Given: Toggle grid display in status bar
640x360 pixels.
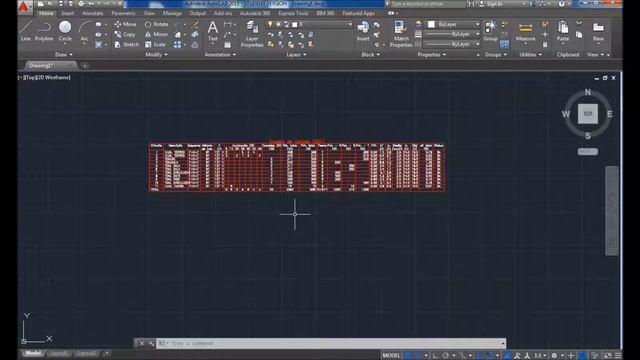Looking at the screenshot, I should point(408,356).
